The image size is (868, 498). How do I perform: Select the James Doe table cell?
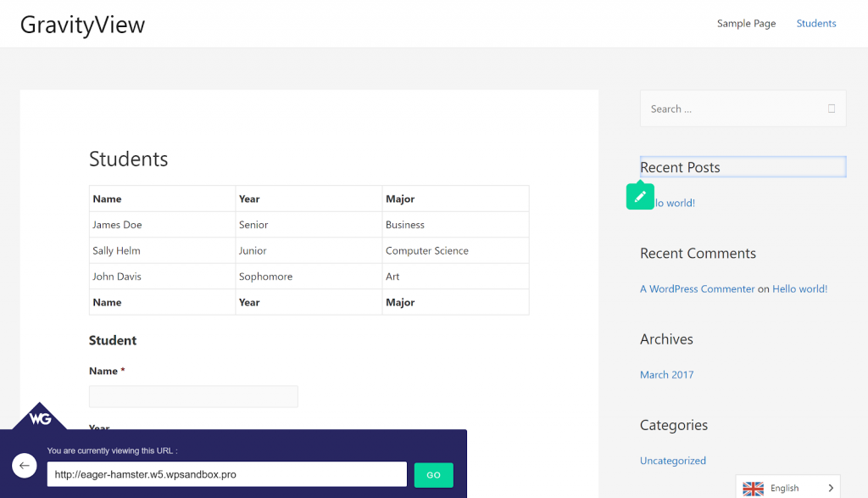pos(162,224)
